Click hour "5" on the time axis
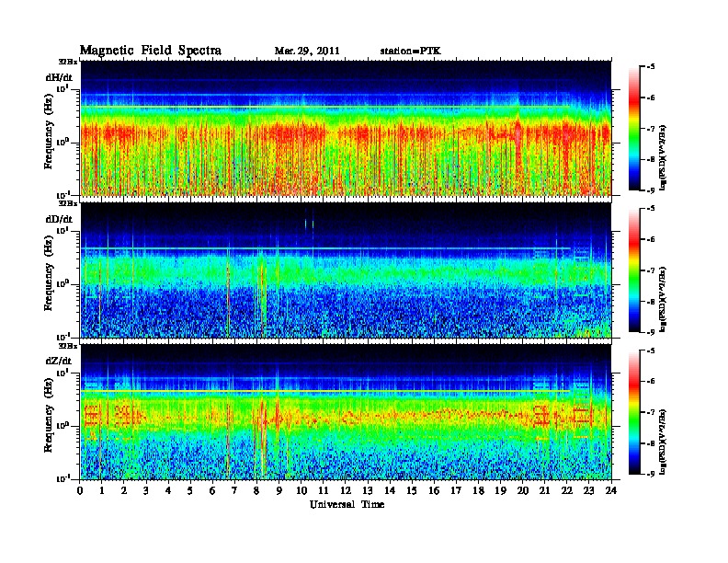Screen dimensions: 728x563 (190, 490)
